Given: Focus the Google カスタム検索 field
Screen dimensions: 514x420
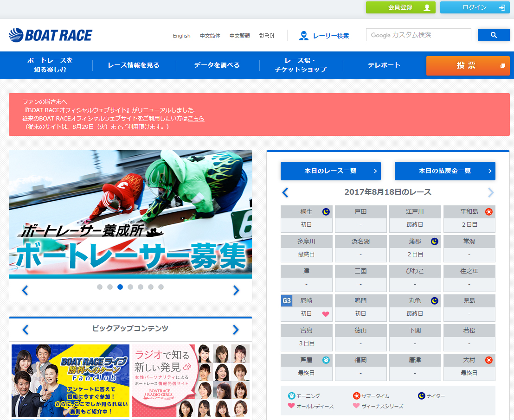Looking at the screenshot, I should [x=418, y=35].
